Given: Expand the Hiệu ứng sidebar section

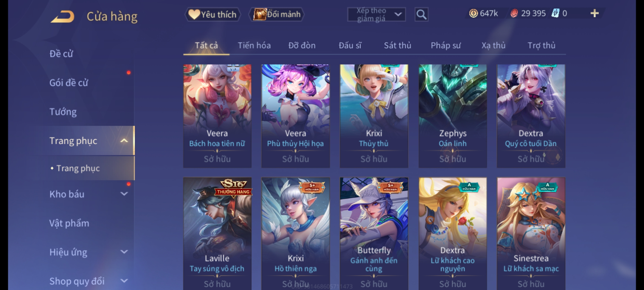Looking at the screenshot, I should (x=124, y=252).
